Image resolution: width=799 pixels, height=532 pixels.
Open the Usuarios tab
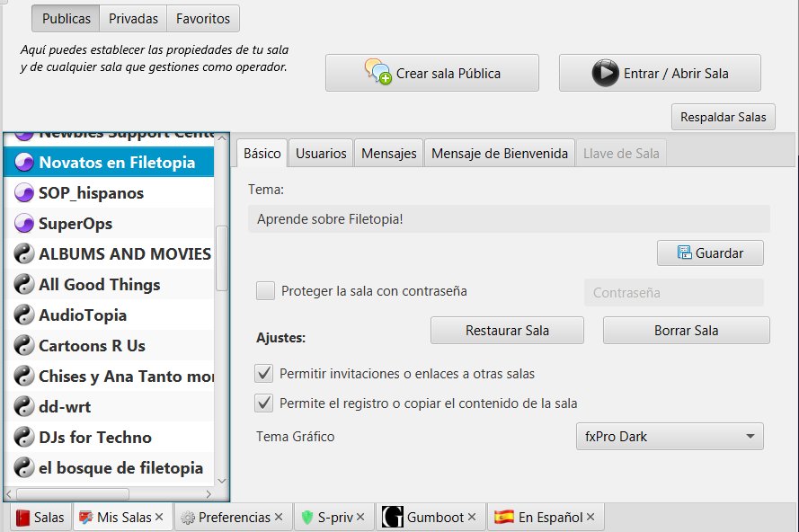tap(320, 153)
